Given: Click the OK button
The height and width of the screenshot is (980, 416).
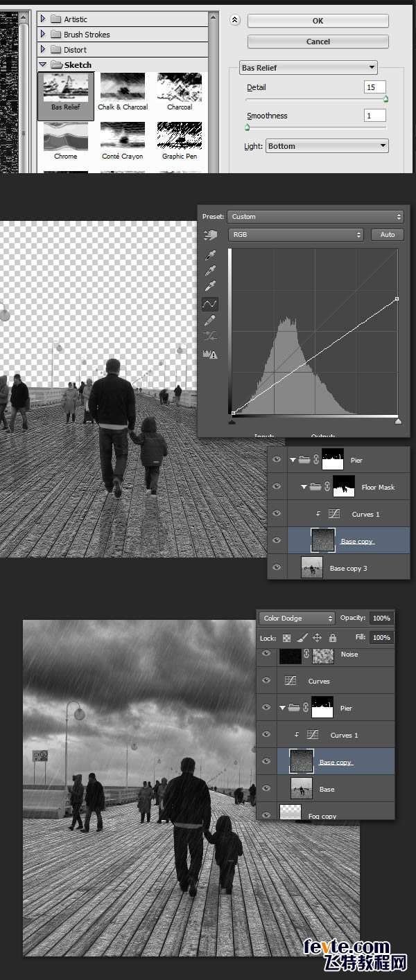Looking at the screenshot, I should coord(318,21).
